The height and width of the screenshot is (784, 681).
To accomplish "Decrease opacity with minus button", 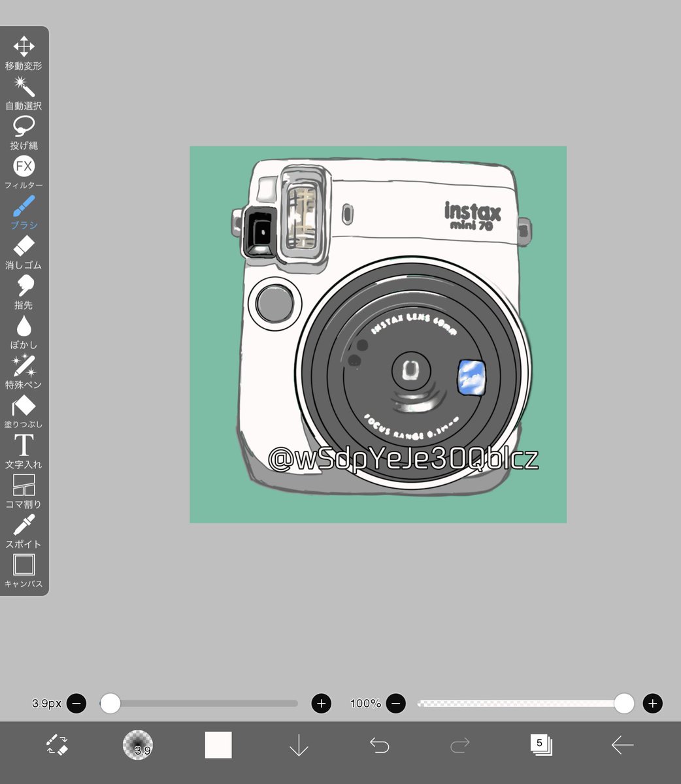I will point(396,703).
